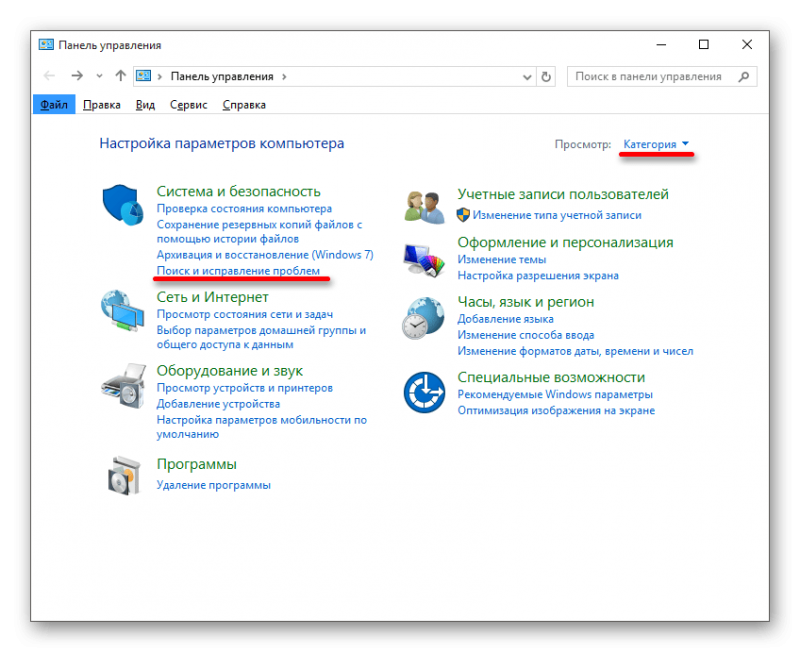Viewport: 800px width, 652px height.
Task: Open the Файл menu
Action: coord(54,105)
